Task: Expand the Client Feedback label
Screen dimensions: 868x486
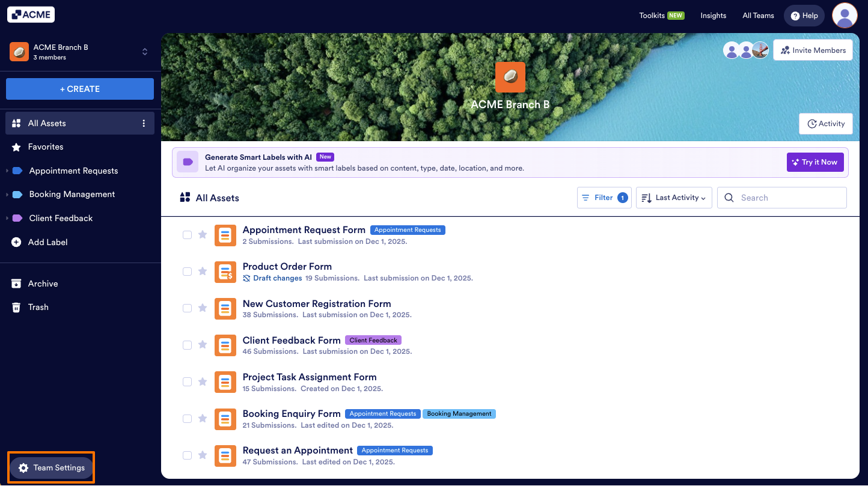Action: click(7, 218)
